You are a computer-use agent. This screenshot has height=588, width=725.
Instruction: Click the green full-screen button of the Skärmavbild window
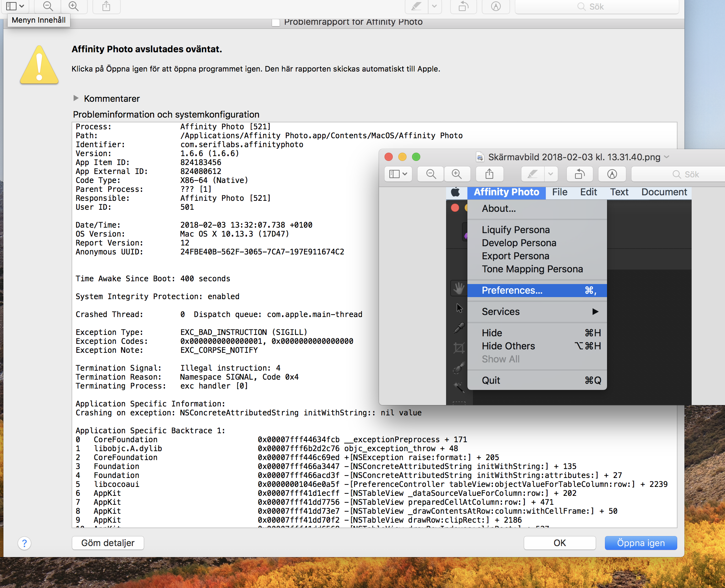pyautogui.click(x=416, y=157)
